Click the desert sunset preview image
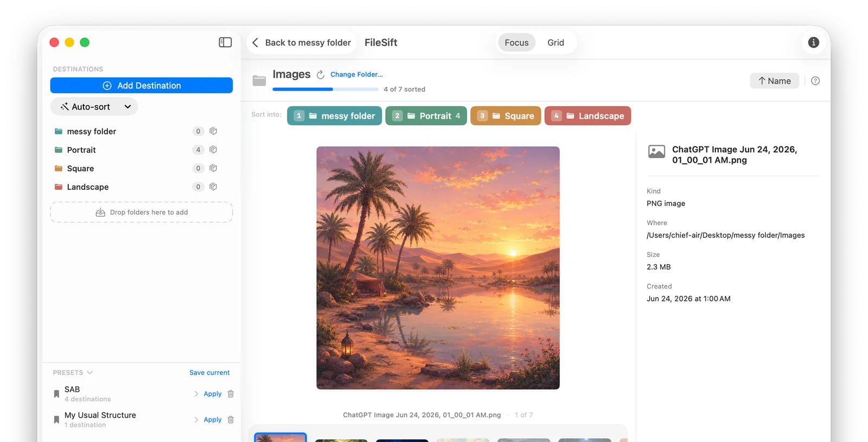868x442 pixels. coord(438,268)
